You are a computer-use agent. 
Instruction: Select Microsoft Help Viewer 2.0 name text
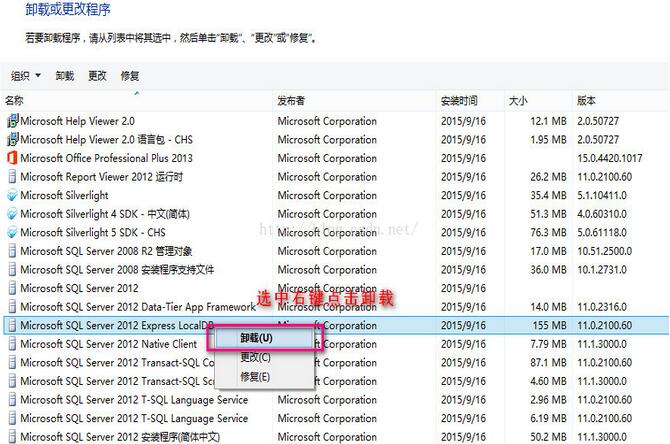point(77,121)
